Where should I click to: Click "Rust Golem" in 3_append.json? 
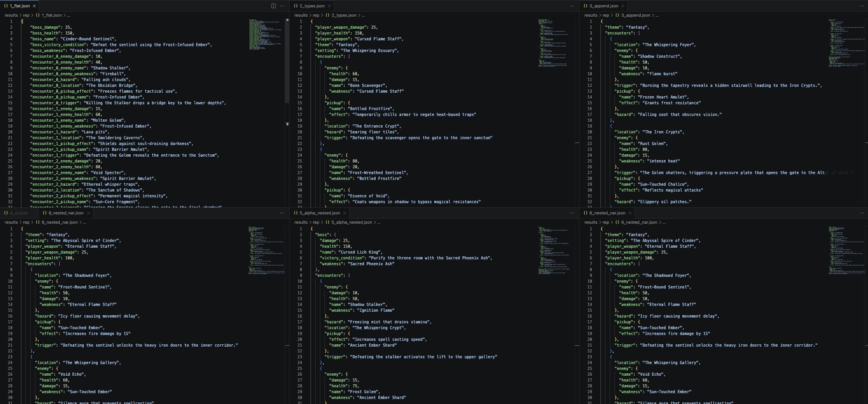click(652, 143)
